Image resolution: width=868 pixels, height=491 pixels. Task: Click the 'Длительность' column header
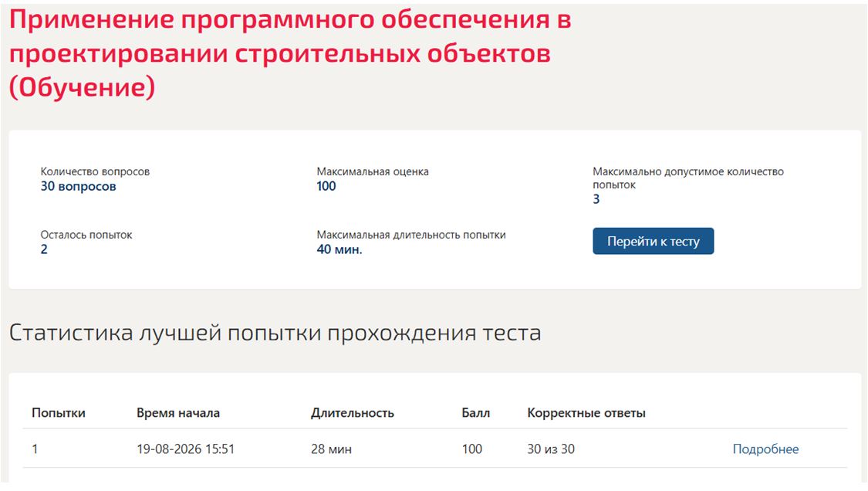pyautogui.click(x=353, y=413)
